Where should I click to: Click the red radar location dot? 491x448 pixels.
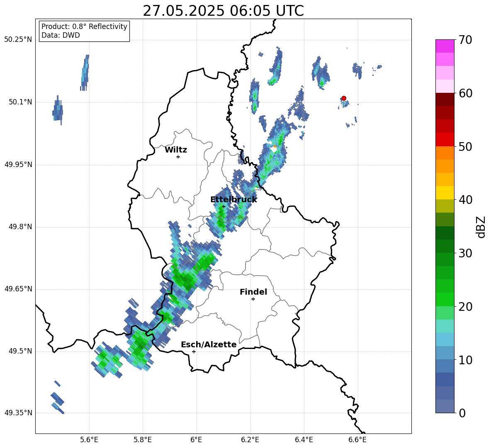point(344,98)
